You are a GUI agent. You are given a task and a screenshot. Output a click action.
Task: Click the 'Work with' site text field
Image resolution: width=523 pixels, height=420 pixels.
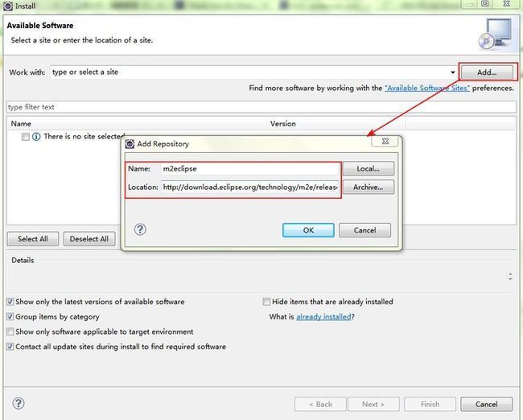click(x=249, y=72)
